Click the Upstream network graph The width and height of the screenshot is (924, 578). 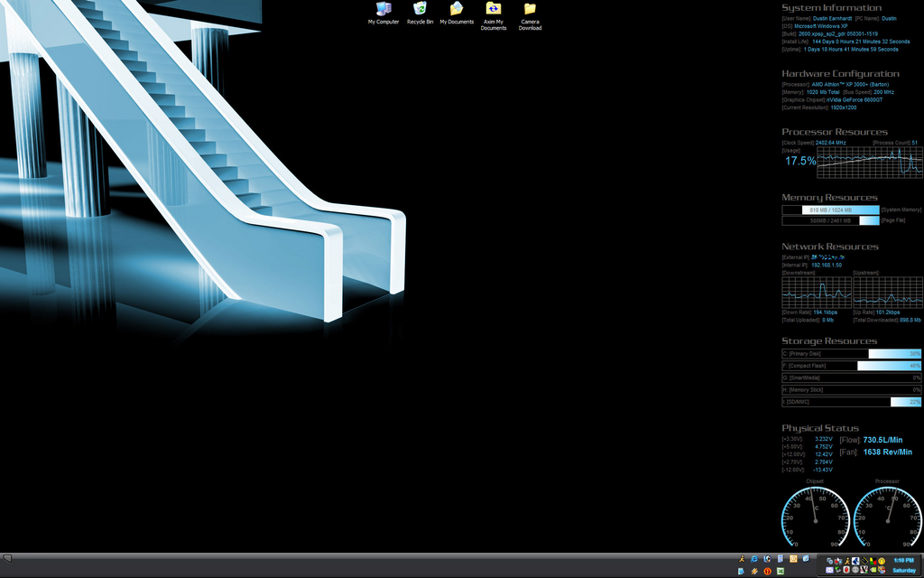click(x=888, y=292)
